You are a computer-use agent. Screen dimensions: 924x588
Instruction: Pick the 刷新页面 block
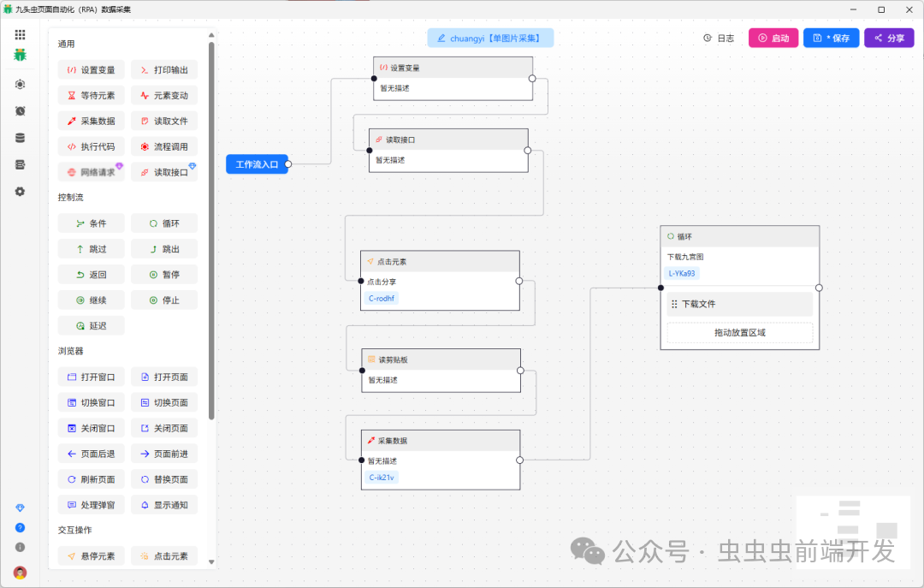click(x=92, y=479)
